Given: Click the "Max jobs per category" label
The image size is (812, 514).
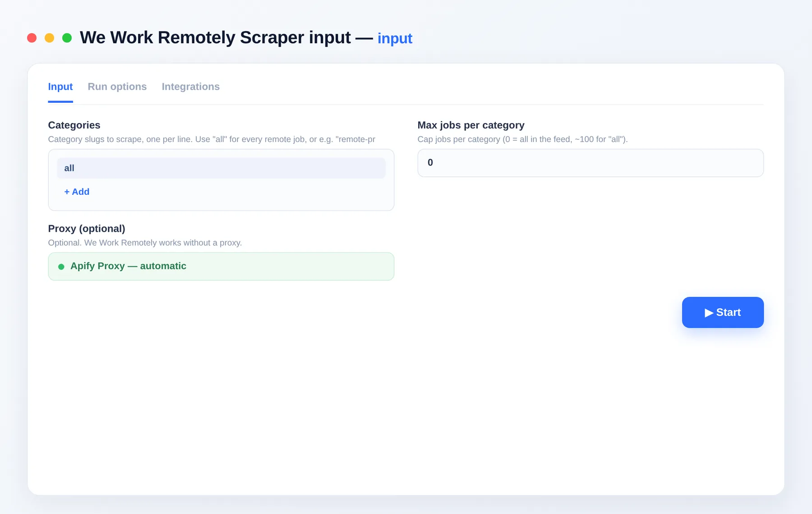Looking at the screenshot, I should (471, 125).
